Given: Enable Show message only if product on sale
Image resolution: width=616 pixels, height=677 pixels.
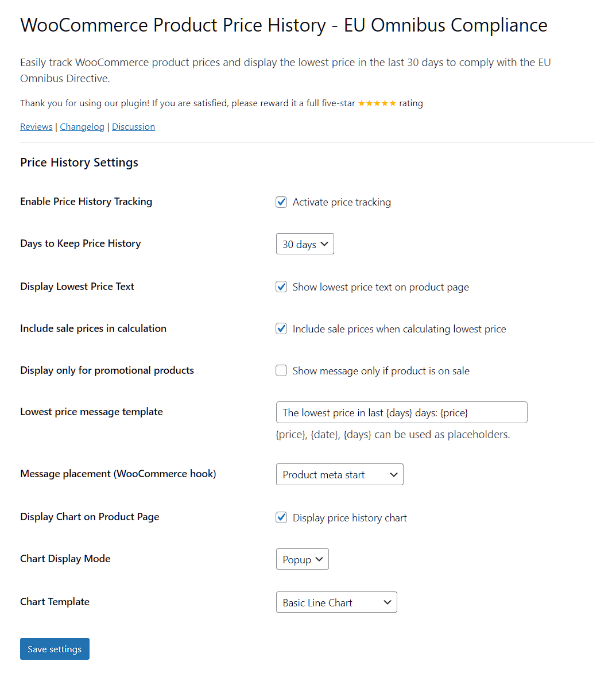Looking at the screenshot, I should 281,371.
